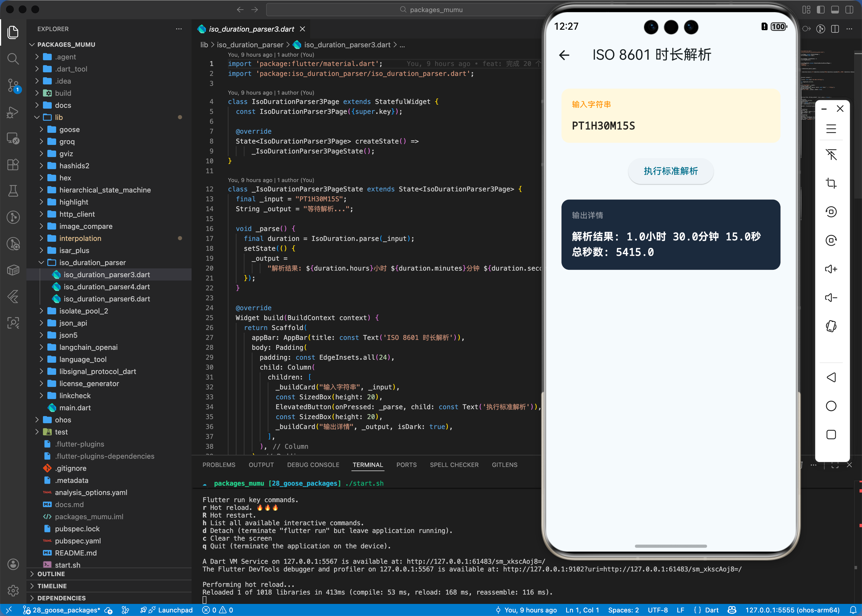Switch to the DEBUG CONSOLE tab
862x616 pixels.
coord(313,465)
